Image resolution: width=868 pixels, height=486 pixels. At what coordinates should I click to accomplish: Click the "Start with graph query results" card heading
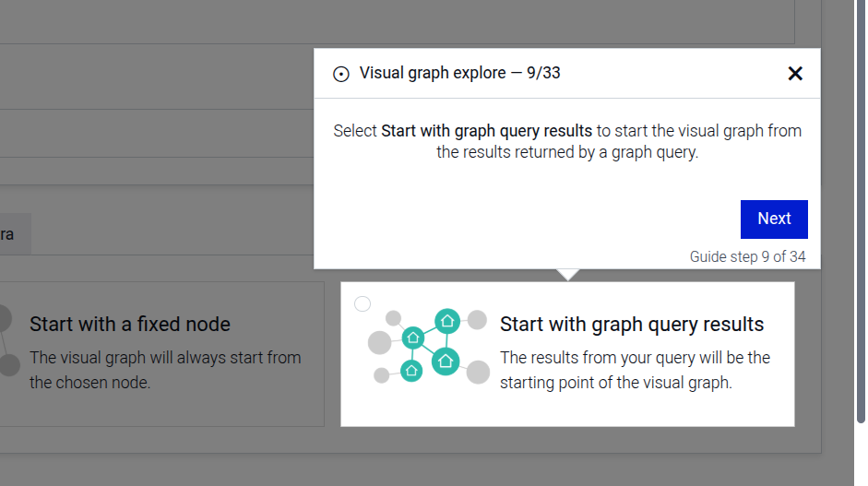[632, 325]
